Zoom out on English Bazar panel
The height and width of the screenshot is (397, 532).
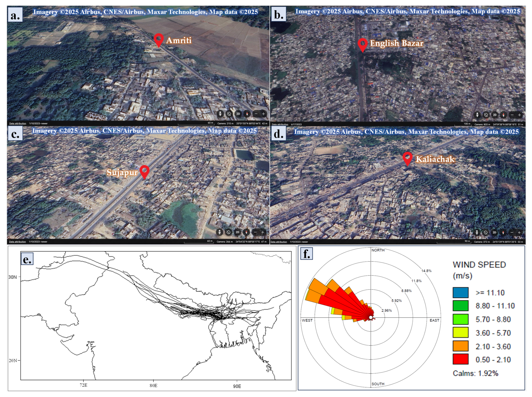pyautogui.click(x=512, y=115)
